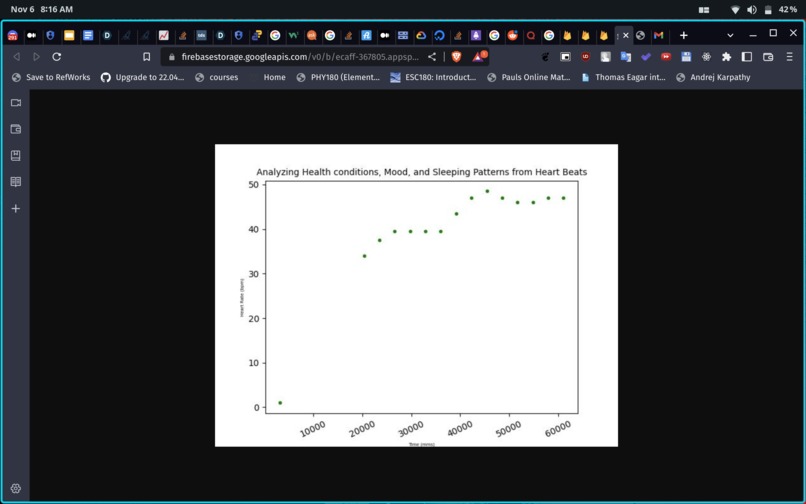This screenshot has height=504, width=806.
Task: Switch to the blue cursive A tab
Action: (x=366, y=35)
